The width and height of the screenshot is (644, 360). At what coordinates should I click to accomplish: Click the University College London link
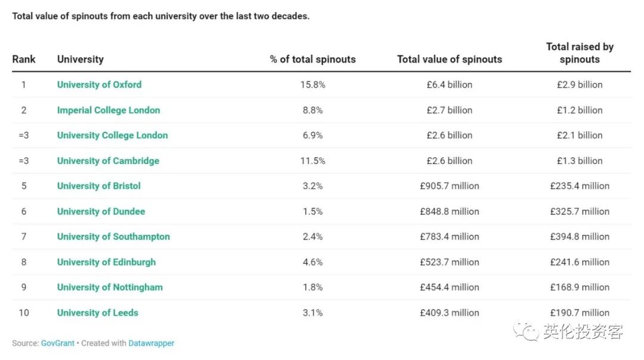(x=112, y=135)
